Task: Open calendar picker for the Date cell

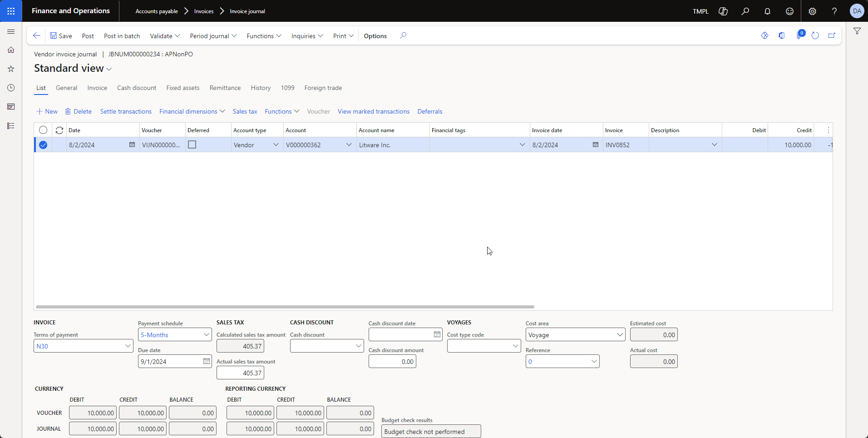Action: point(132,144)
